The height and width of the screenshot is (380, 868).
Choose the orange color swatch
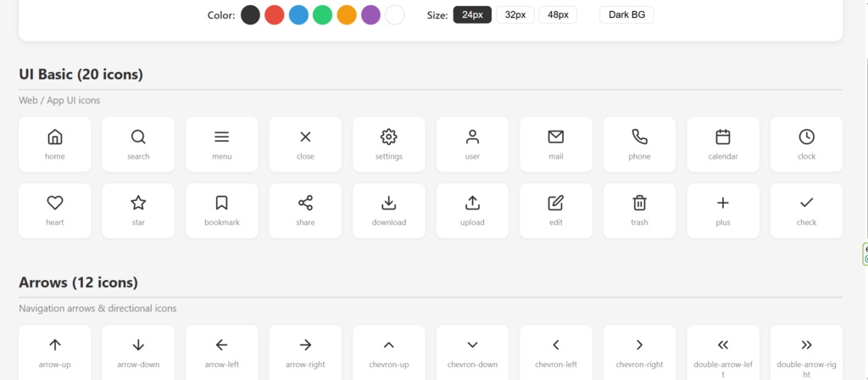click(347, 15)
